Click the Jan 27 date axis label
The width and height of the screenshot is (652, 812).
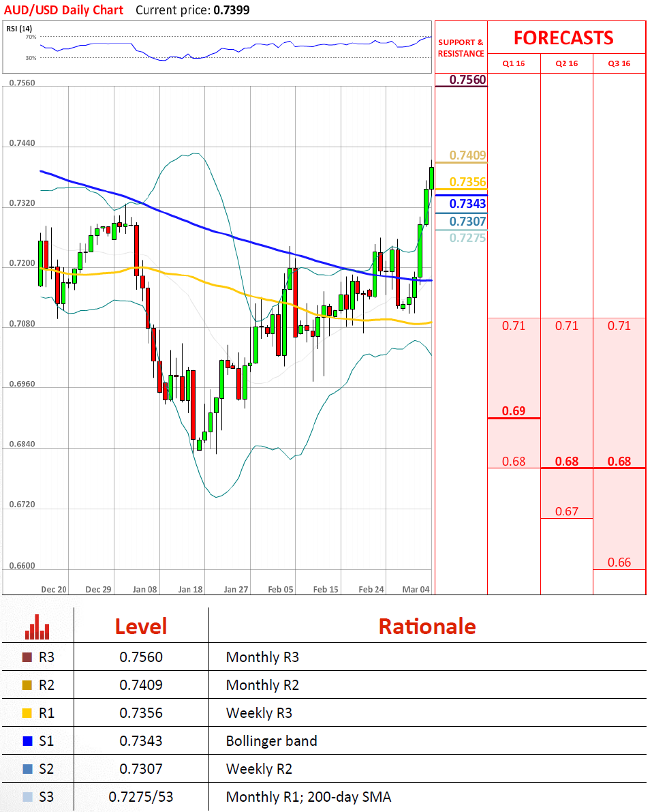point(236,589)
